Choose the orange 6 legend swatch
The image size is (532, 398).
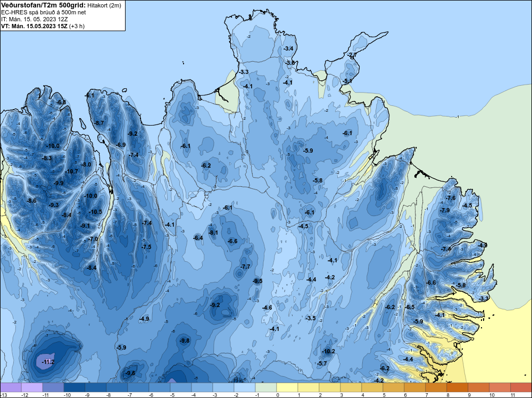tap(414, 388)
